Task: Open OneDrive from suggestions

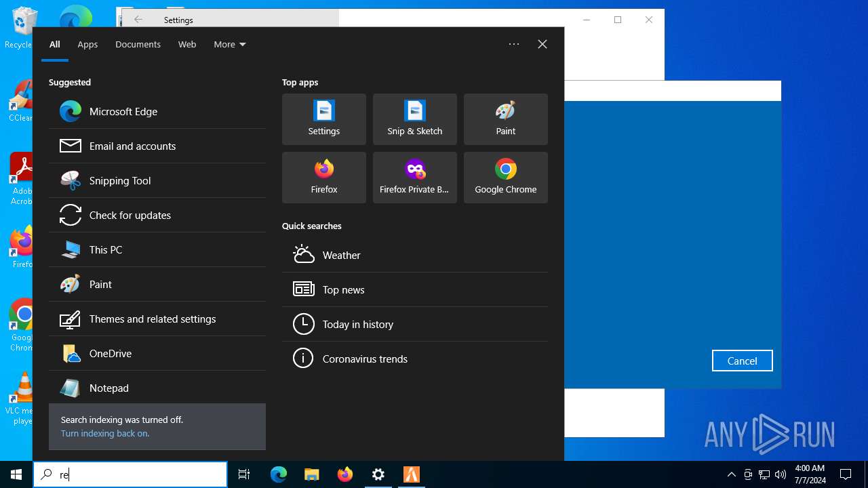Action: click(x=157, y=353)
